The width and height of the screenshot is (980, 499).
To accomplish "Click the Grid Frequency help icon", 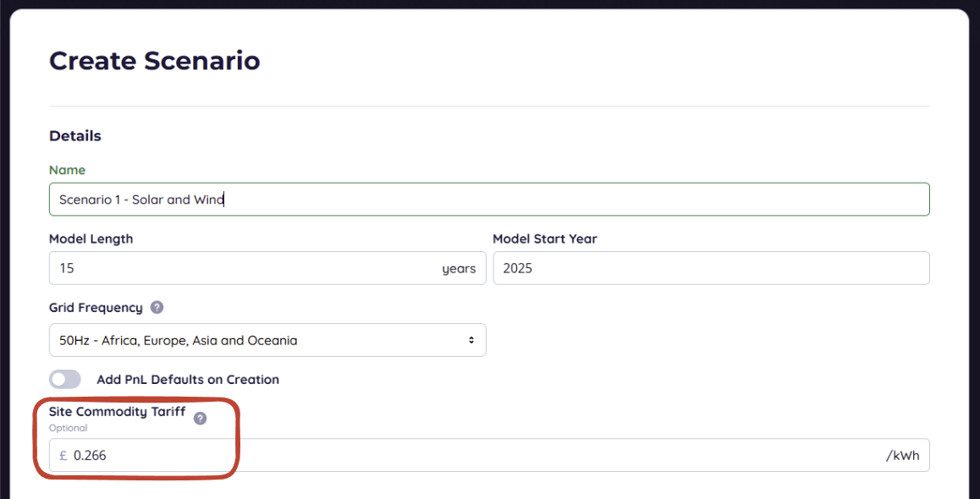I will tap(157, 308).
